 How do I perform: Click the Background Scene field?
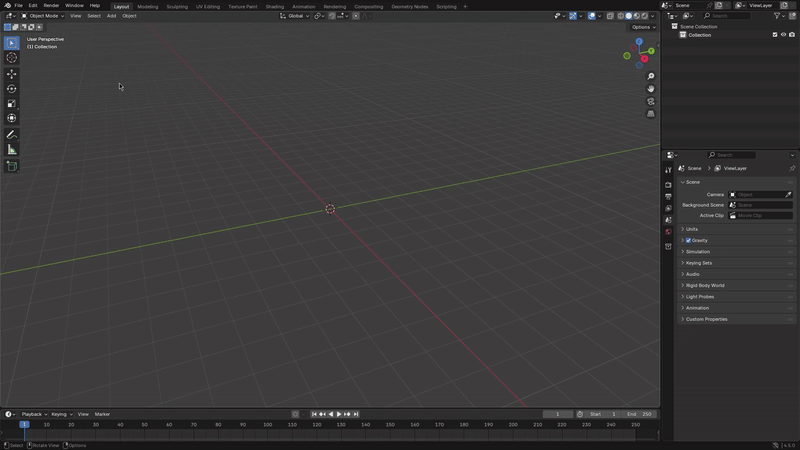pos(760,205)
